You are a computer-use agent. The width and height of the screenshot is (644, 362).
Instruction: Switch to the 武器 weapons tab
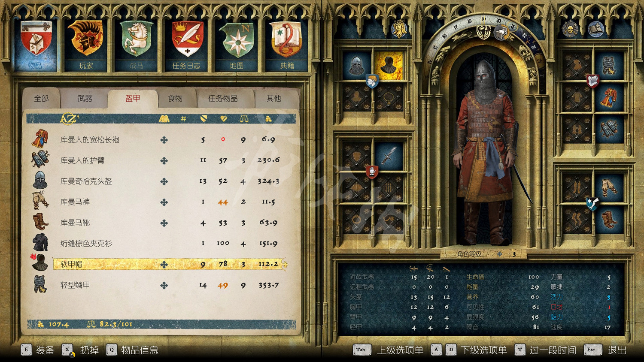tap(85, 99)
